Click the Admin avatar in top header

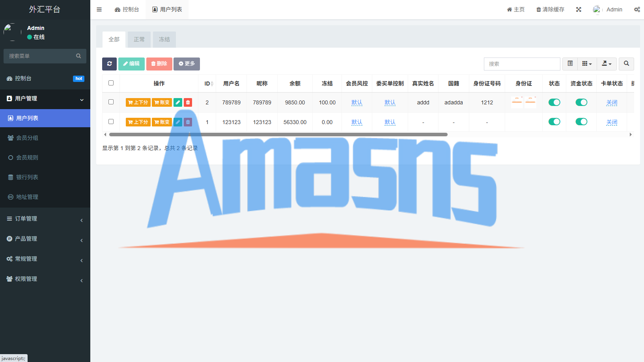(597, 9)
